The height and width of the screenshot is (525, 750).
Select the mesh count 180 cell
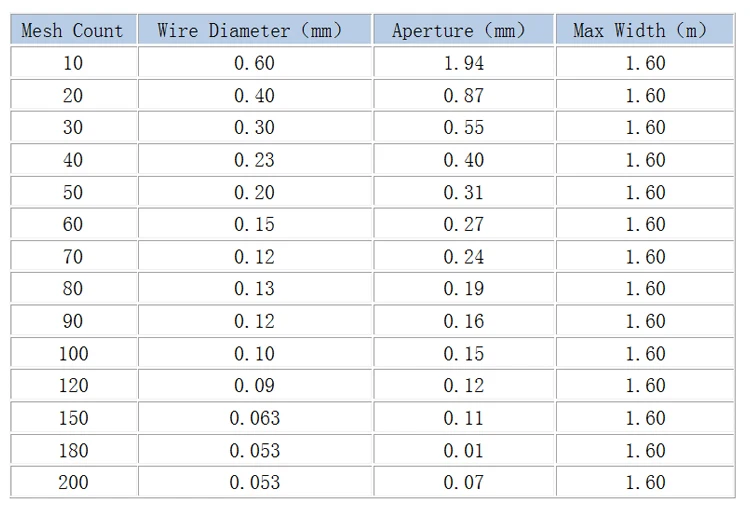point(72,450)
